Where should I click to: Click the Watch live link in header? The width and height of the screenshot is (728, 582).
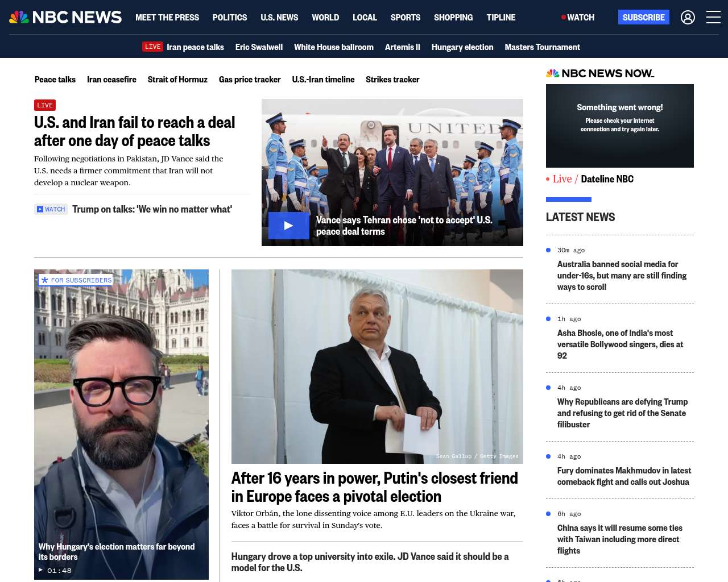[578, 18]
